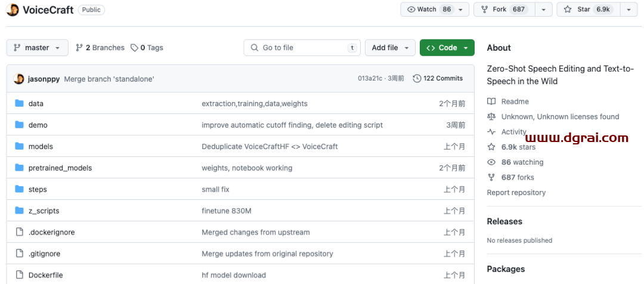Open commit message Merge branch 'standalone'

(x=109, y=79)
